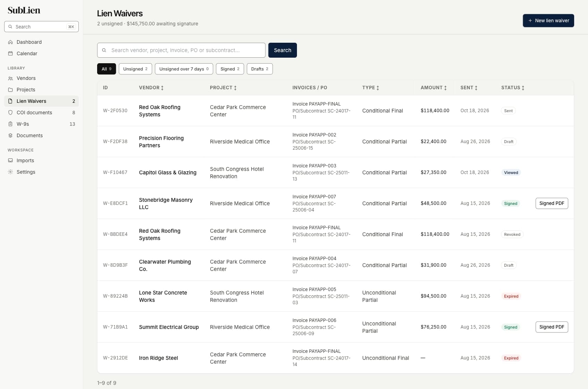588x389 pixels.
Task: Click the SubLien logo
Action: [x=24, y=10]
